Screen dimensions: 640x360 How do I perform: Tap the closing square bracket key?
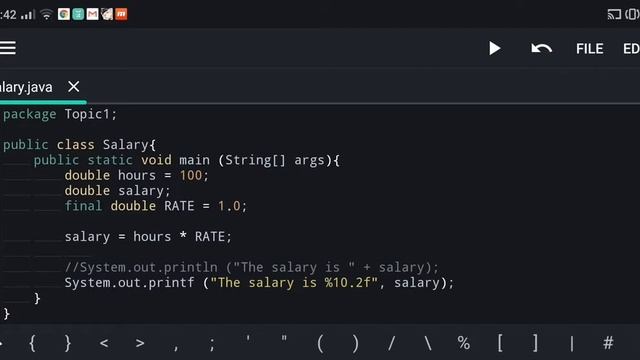(x=536, y=343)
